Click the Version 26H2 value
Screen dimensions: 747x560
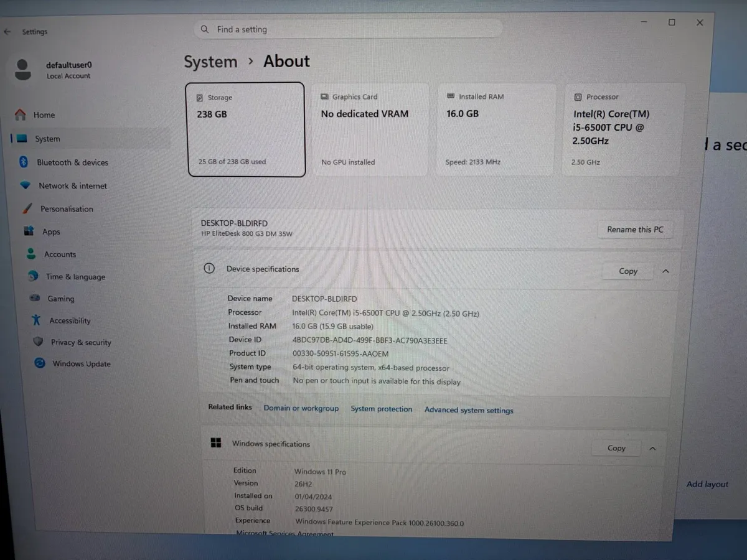pyautogui.click(x=303, y=483)
